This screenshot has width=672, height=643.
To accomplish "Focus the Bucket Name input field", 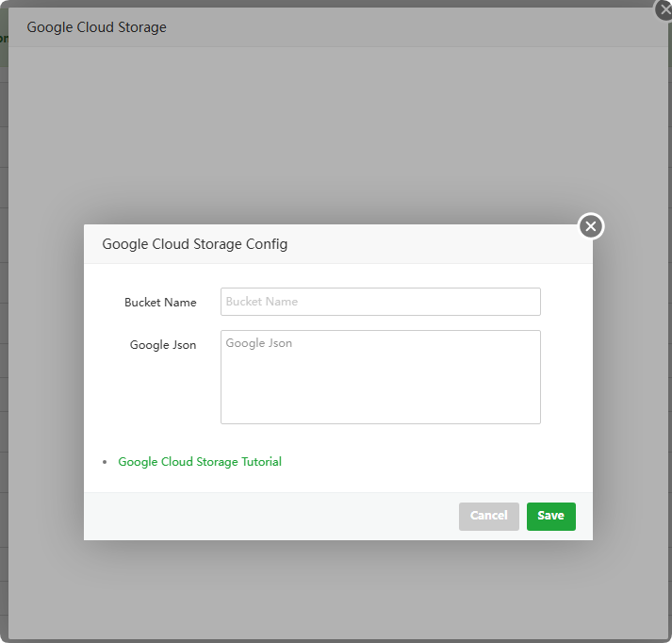I will pyautogui.click(x=380, y=302).
